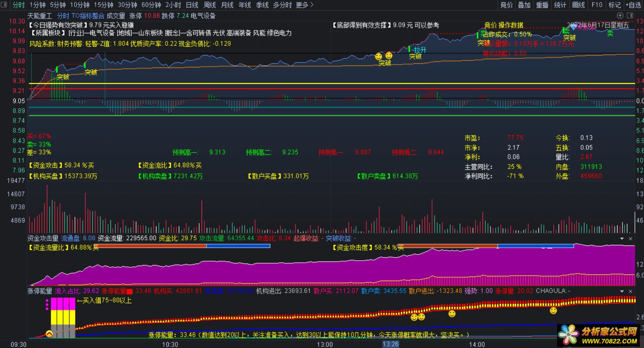The height and width of the screenshot is (348, 644).
Task: Click the 买入值75~80以上 annotation
Action: 104,300
